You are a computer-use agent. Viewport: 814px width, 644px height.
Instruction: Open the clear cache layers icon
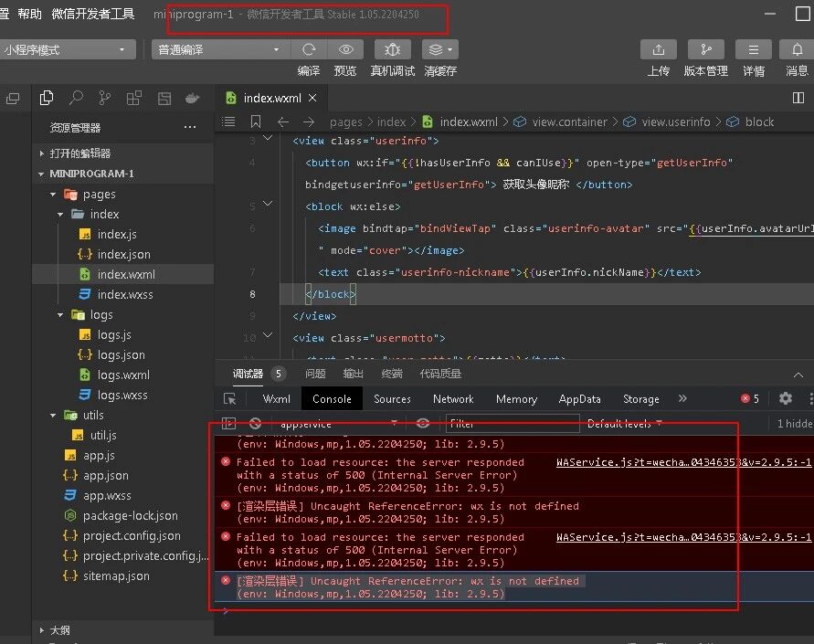point(439,50)
